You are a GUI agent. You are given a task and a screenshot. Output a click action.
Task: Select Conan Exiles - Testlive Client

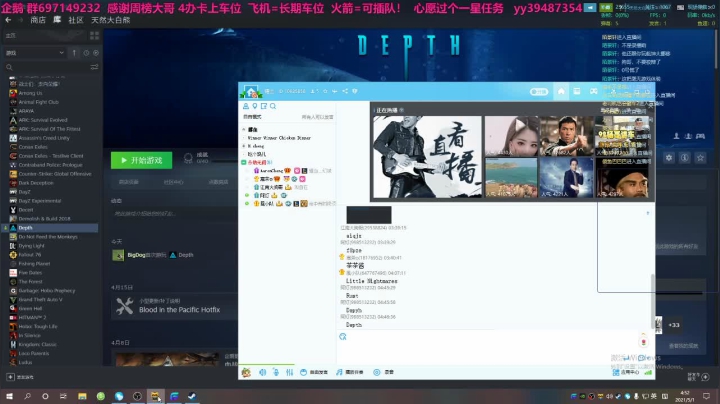(51, 156)
